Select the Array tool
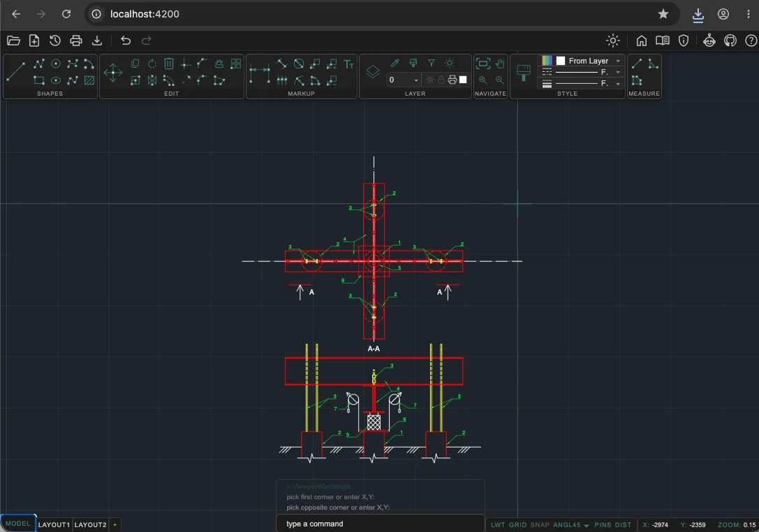 click(236, 64)
